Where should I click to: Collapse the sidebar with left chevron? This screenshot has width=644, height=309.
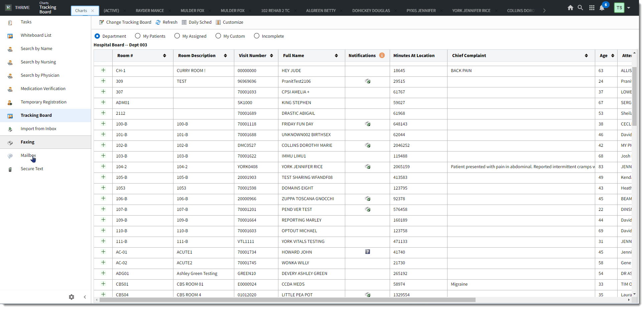click(85, 297)
